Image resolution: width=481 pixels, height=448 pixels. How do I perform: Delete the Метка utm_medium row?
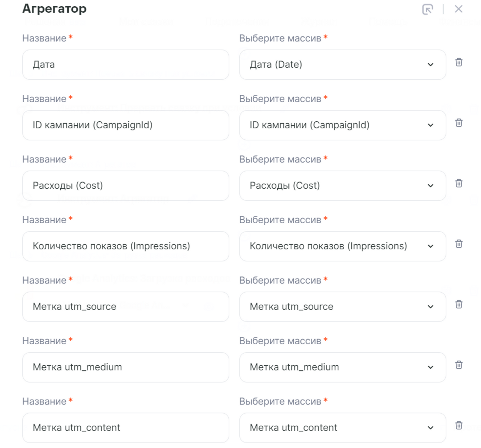point(459,365)
